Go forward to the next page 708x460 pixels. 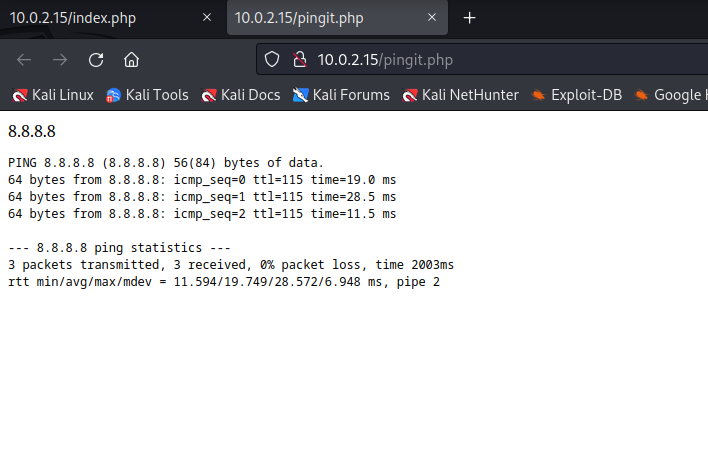(60, 60)
